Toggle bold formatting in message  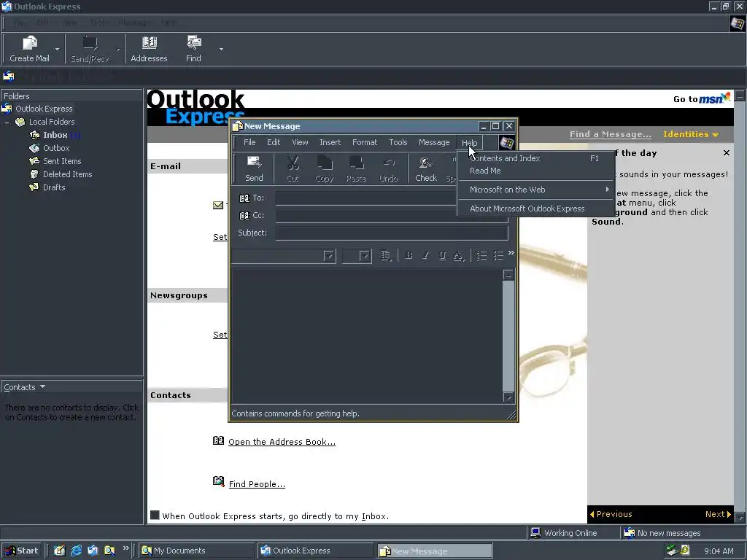click(409, 256)
